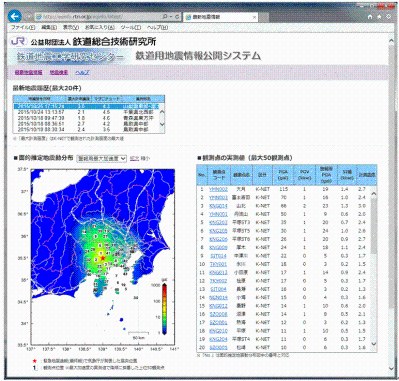399x381 pixels.
Task: Click the JR logo in page header
Action: (x=18, y=41)
